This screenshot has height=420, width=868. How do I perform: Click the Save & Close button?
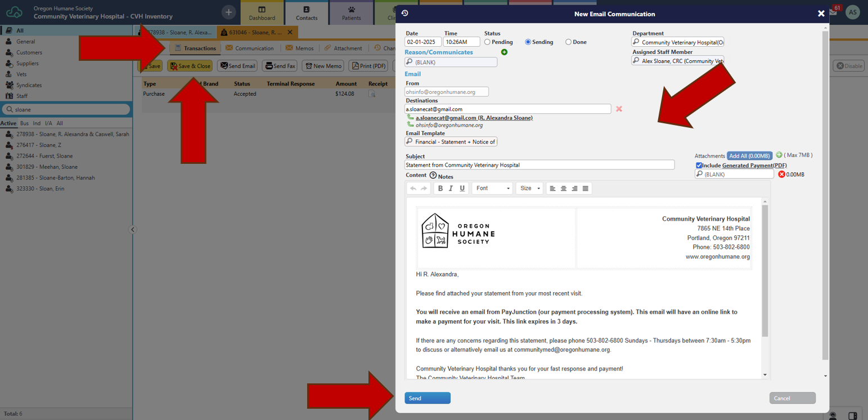pyautogui.click(x=190, y=66)
